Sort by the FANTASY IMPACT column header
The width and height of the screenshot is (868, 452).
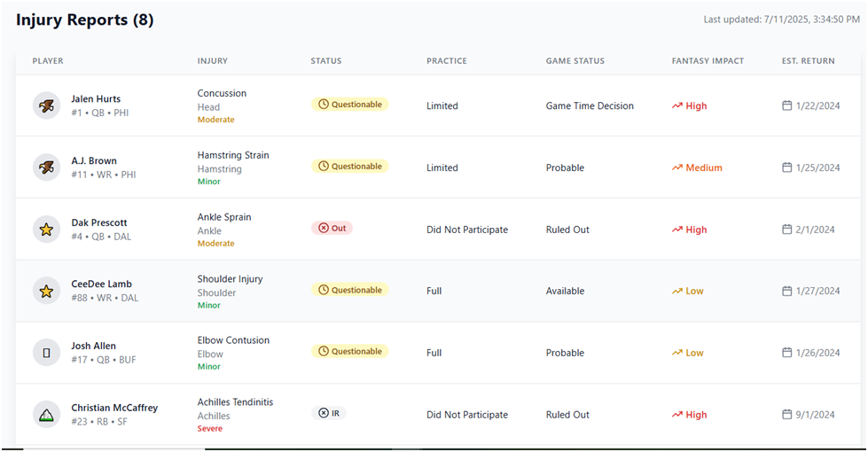point(708,61)
